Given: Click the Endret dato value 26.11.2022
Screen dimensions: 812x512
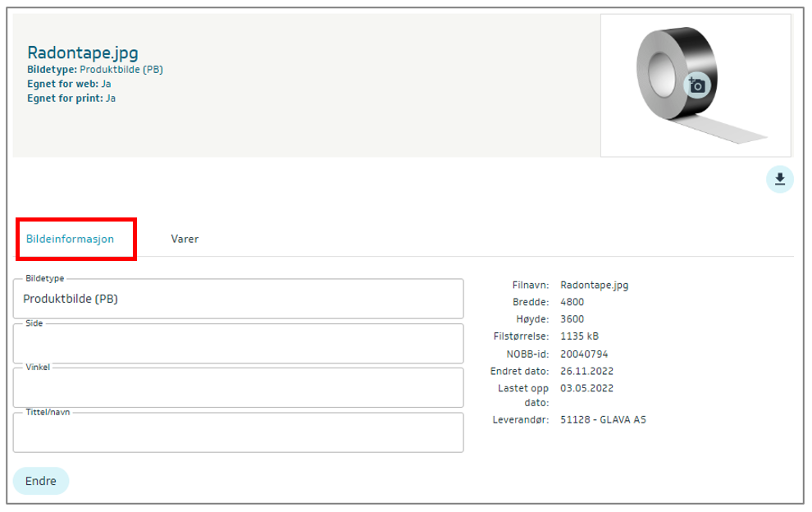Looking at the screenshot, I should (586, 371).
